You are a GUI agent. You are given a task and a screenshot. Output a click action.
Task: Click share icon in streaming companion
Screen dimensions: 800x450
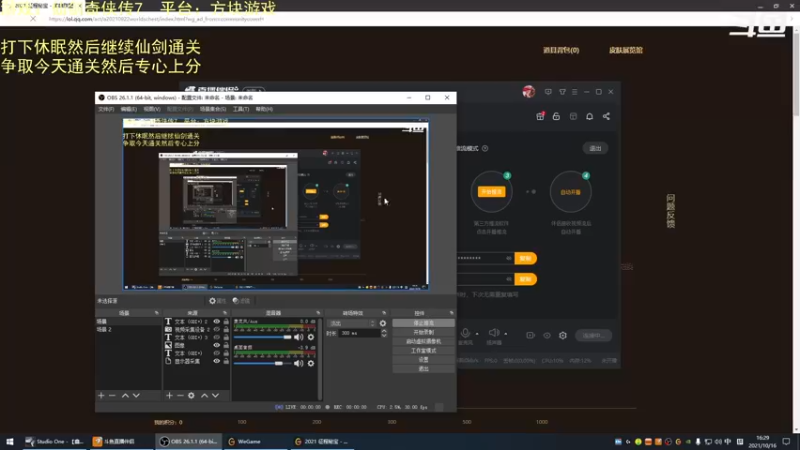pos(606,116)
